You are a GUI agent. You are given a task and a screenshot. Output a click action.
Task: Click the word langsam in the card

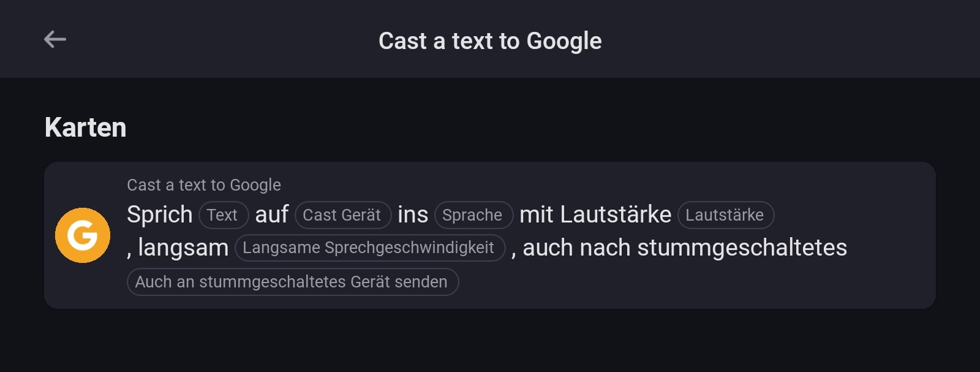[x=183, y=248]
